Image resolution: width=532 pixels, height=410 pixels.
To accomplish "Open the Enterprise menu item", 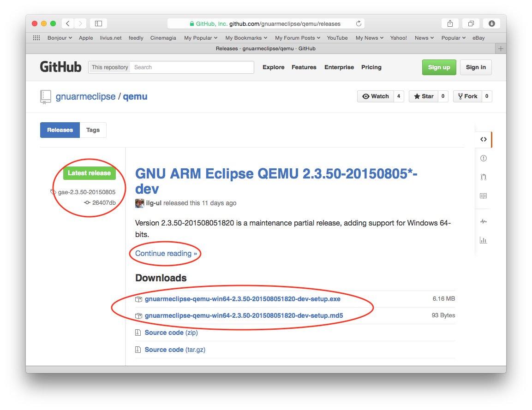I will 339,67.
